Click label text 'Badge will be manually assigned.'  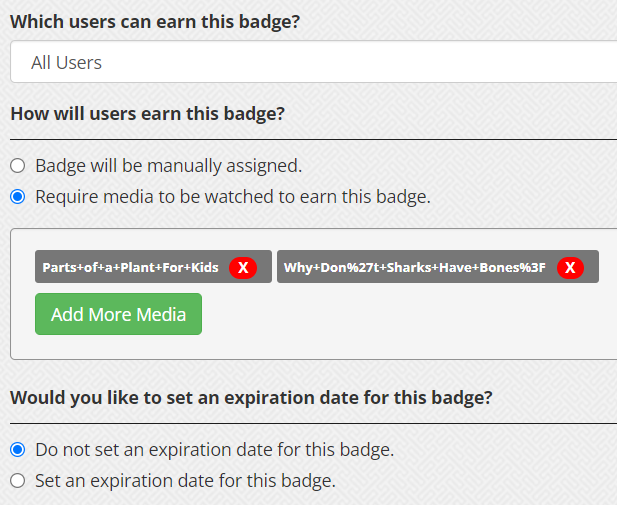pyautogui.click(x=168, y=166)
